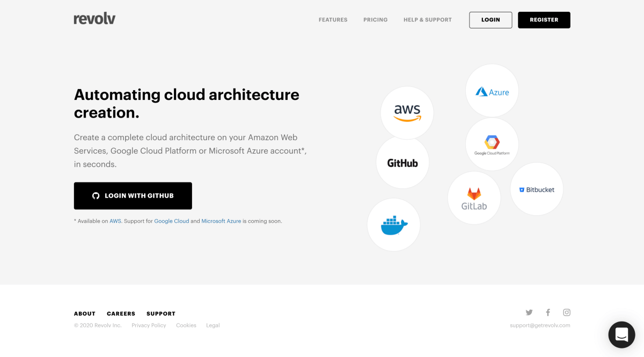The width and height of the screenshot is (644, 357).
Task: Click the Bitbucket logo circle
Action: (x=536, y=190)
